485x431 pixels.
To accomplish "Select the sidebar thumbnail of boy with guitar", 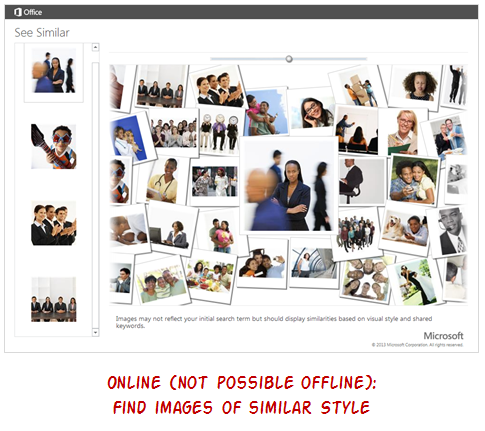I will 54,146.
